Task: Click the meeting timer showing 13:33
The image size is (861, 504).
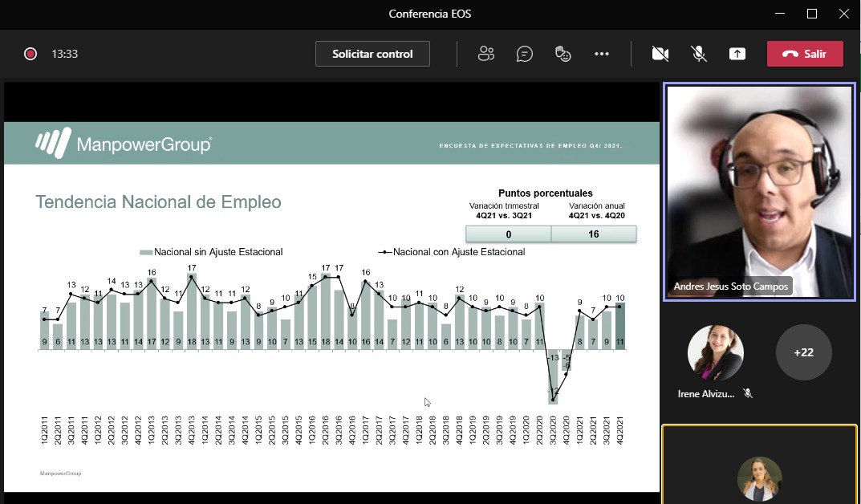Action: [64, 54]
